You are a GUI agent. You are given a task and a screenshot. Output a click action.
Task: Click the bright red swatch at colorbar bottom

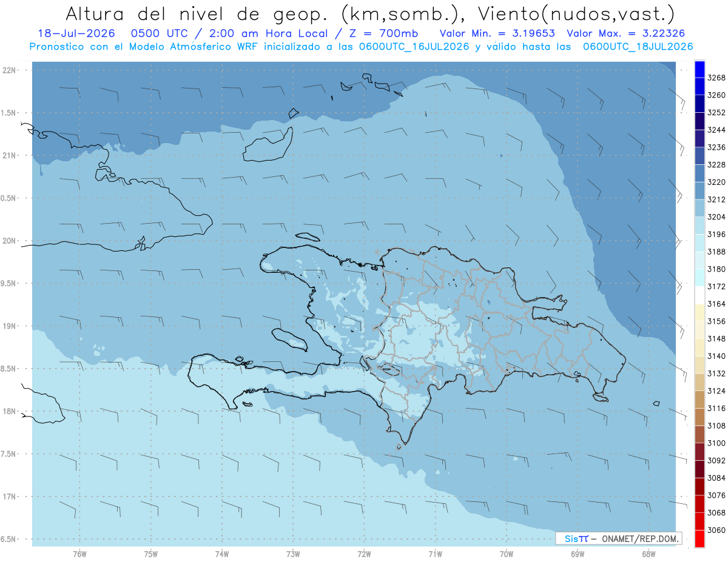[x=699, y=538]
